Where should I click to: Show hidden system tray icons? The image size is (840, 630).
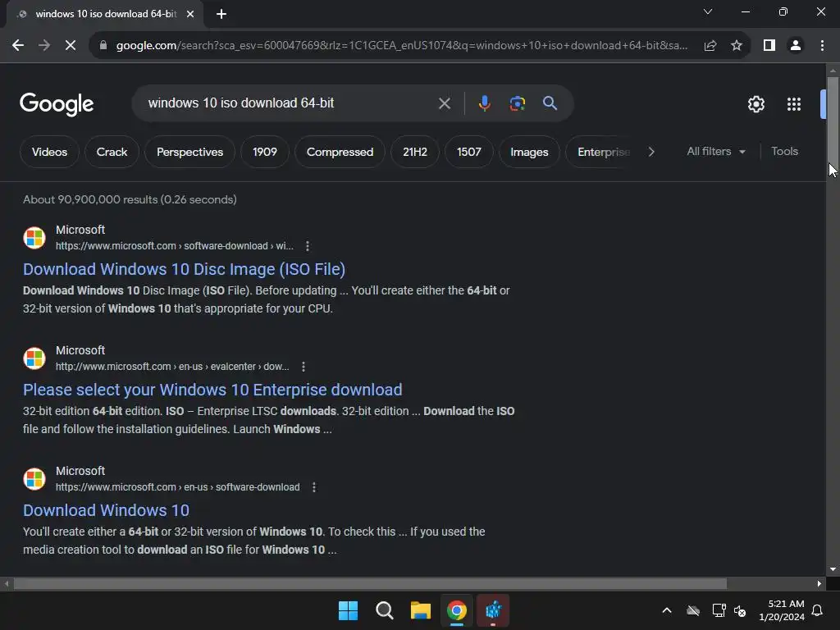point(667,610)
